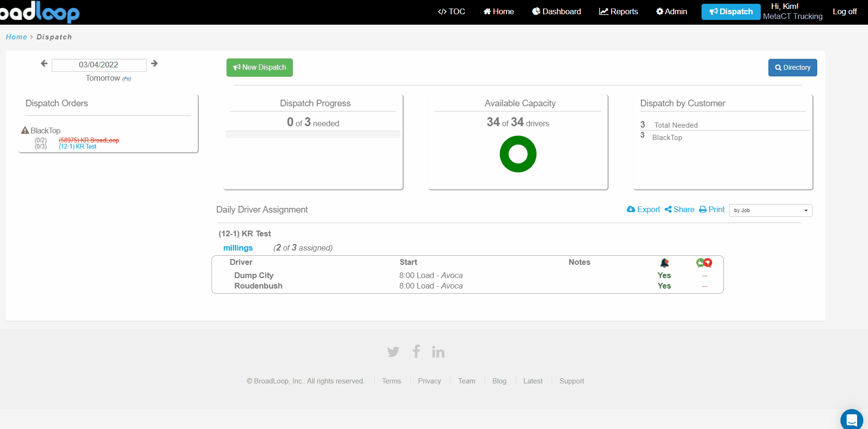Viewport: 868px width, 429px height.
Task: Select driver Roudenbush row
Action: coord(468,286)
